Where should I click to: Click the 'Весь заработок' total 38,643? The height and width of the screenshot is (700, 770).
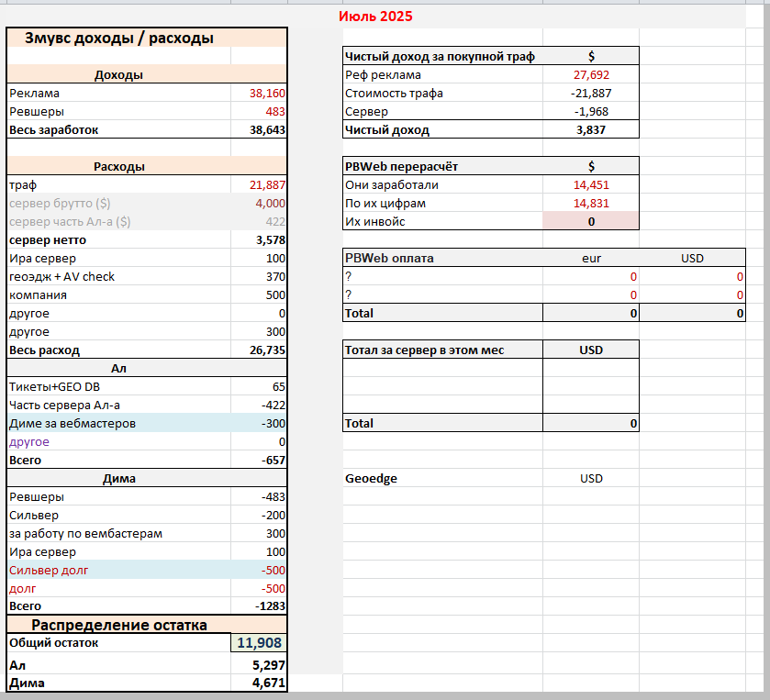267,130
